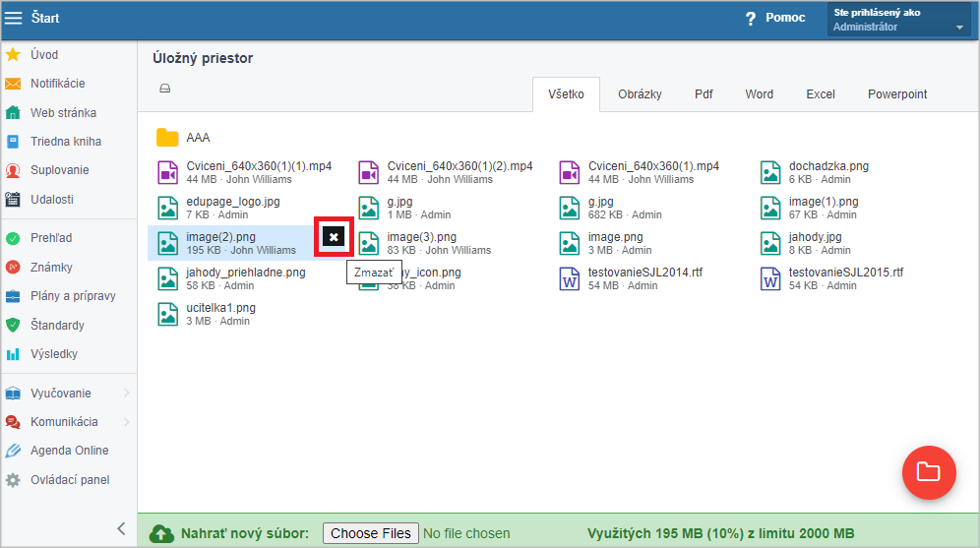Click the print icon under Úložný priestor
Image resolution: width=980 pixels, height=548 pixels.
click(165, 89)
